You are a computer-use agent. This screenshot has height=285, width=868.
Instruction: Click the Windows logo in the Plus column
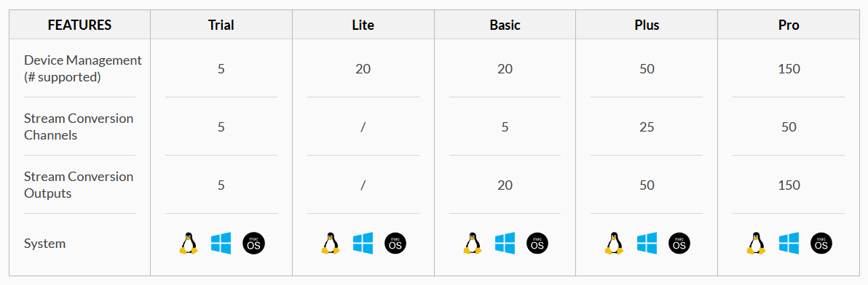647,243
